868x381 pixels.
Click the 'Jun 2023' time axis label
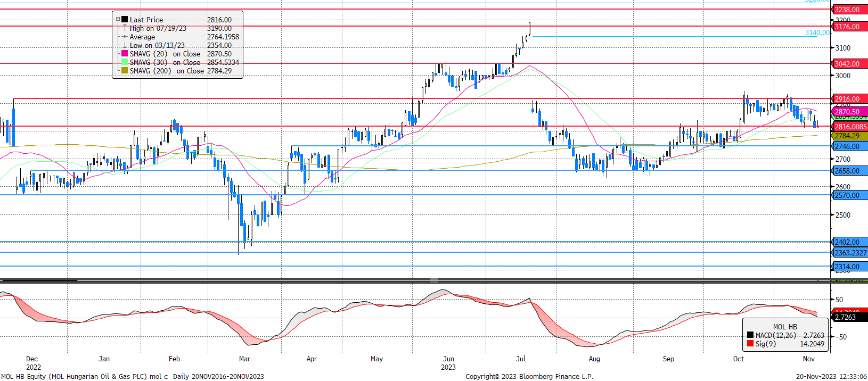tap(448, 363)
